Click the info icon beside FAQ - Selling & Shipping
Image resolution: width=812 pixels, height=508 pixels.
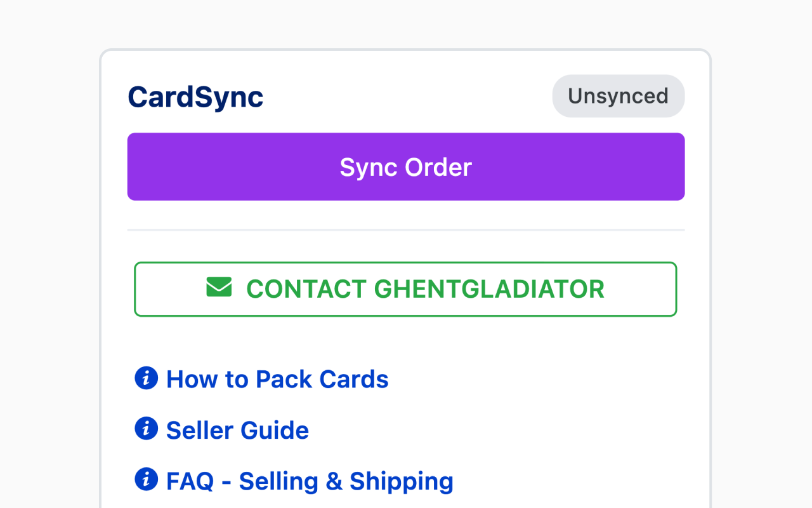point(146,479)
